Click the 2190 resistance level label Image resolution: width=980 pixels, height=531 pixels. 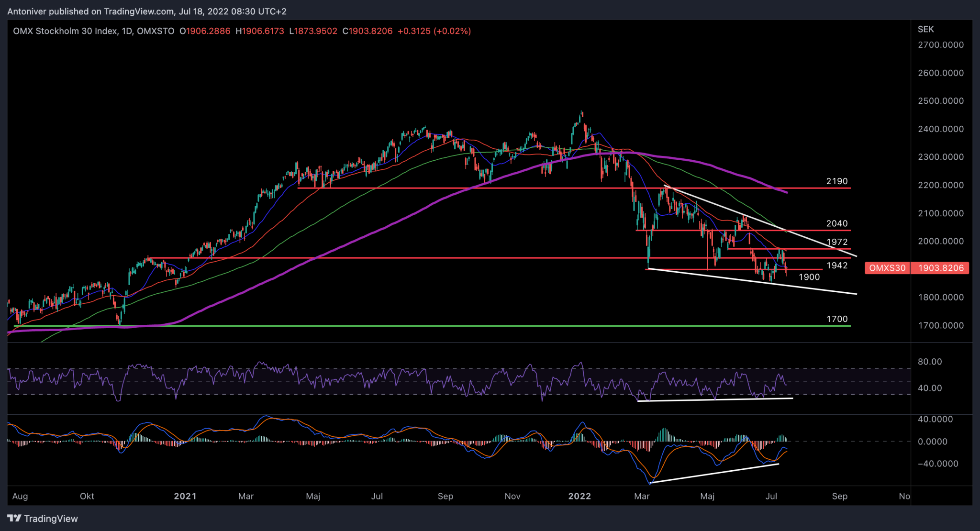(836, 181)
